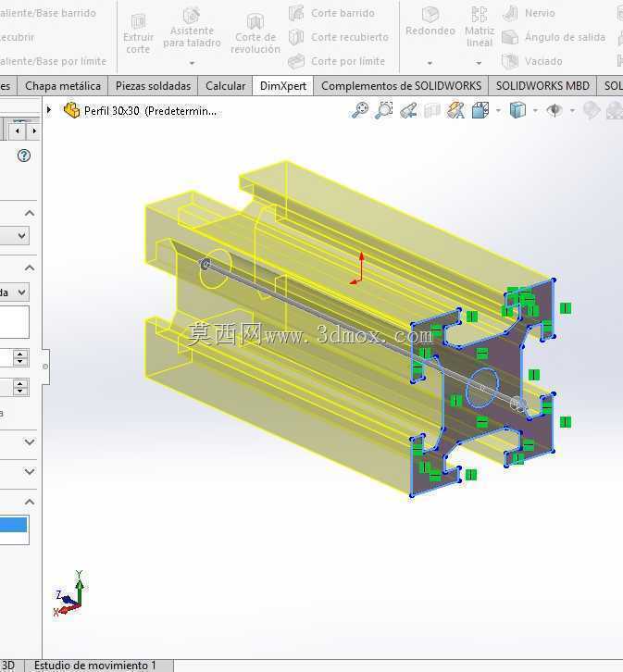Screen dimensions: 623x672
Task: Switch to the Chapa metálica tab
Action: (63, 86)
